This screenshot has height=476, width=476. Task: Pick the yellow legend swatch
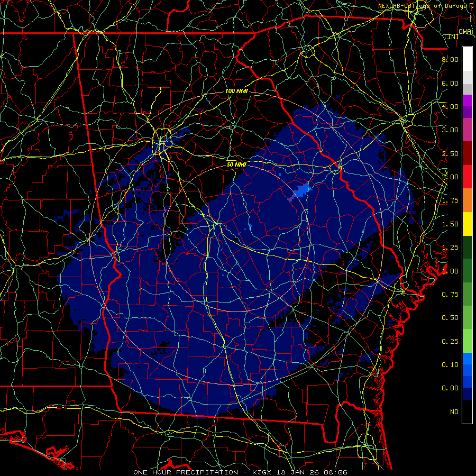[x=467, y=224]
